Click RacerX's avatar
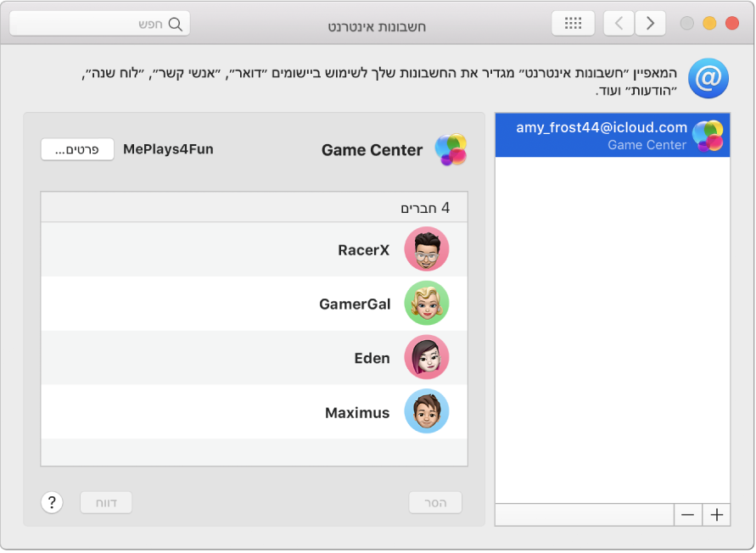The height and width of the screenshot is (553, 756). coord(427,249)
